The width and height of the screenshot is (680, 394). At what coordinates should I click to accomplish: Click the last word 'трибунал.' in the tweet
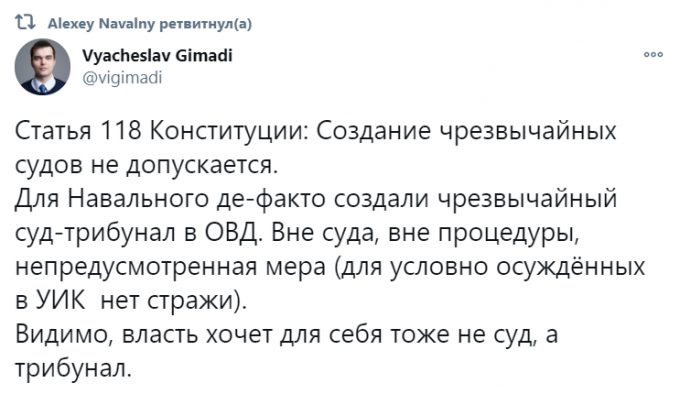73,368
